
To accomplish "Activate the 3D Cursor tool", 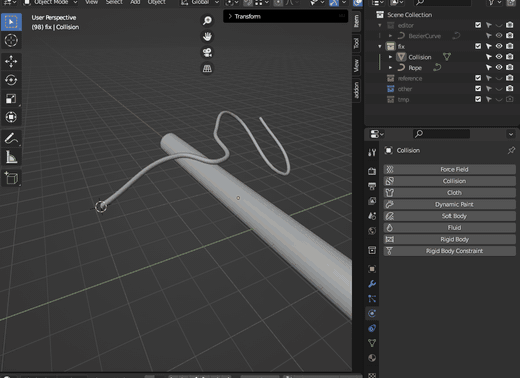I will (x=11, y=40).
